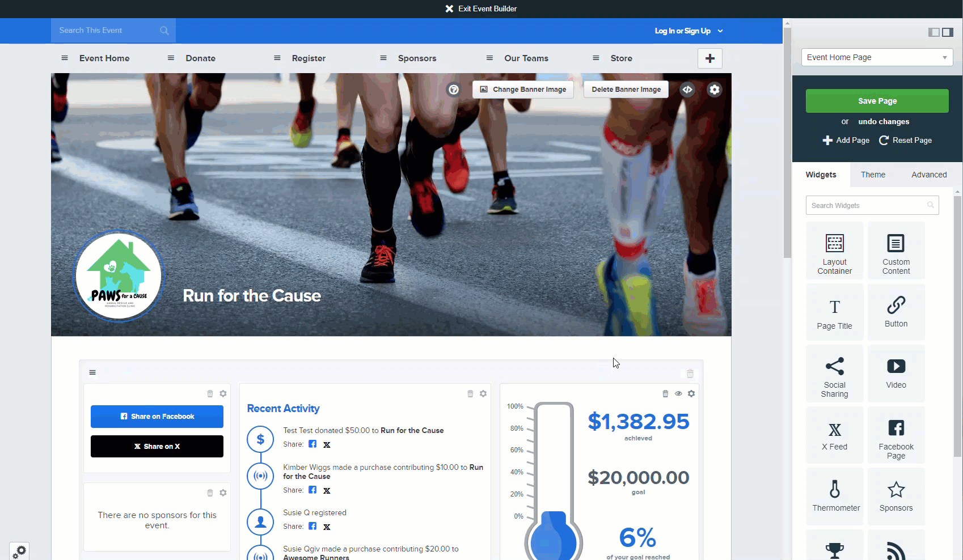Open social sharing widget settings

point(223,393)
